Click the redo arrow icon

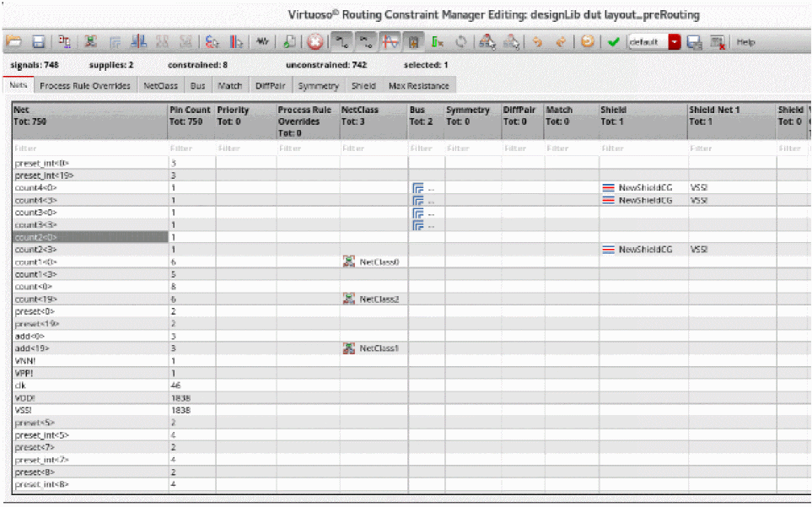560,41
